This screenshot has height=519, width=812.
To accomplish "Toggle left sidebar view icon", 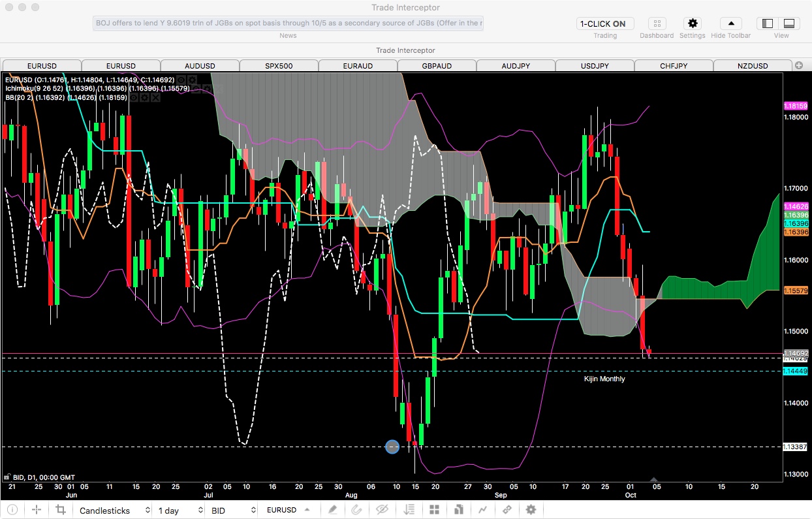I will pyautogui.click(x=768, y=24).
